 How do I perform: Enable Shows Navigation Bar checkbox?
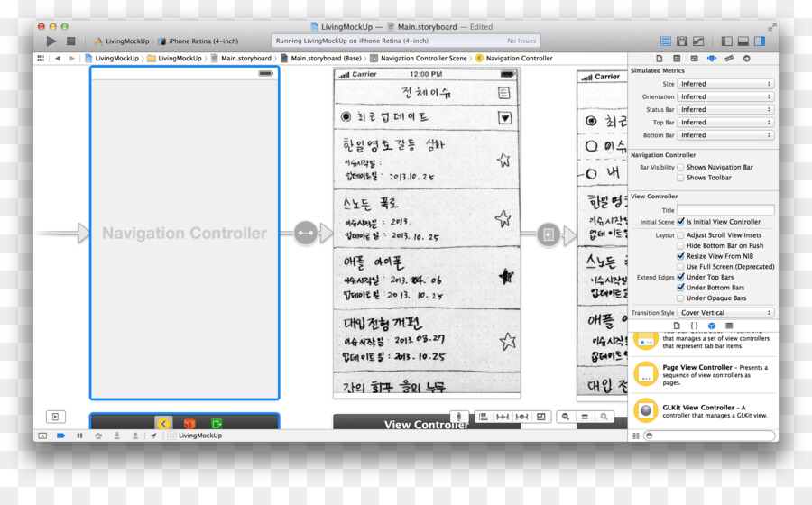click(680, 167)
